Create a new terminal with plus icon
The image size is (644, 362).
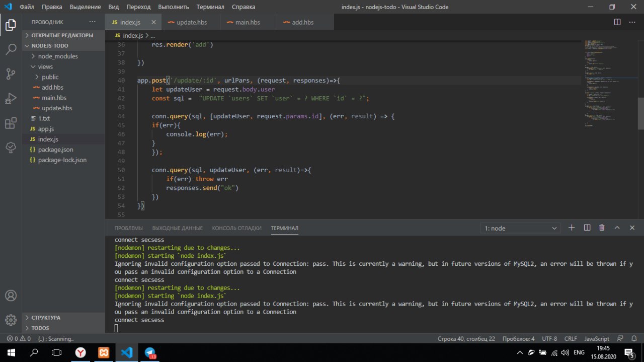point(572,228)
